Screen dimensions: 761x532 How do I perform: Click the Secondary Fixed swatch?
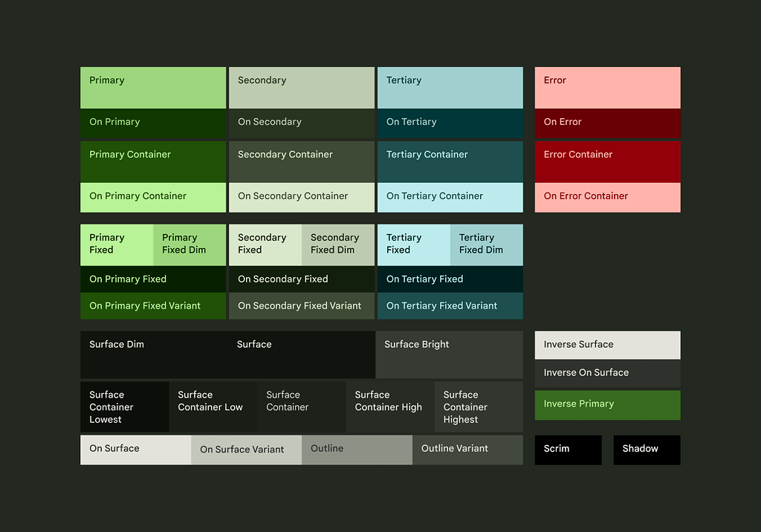point(265,244)
